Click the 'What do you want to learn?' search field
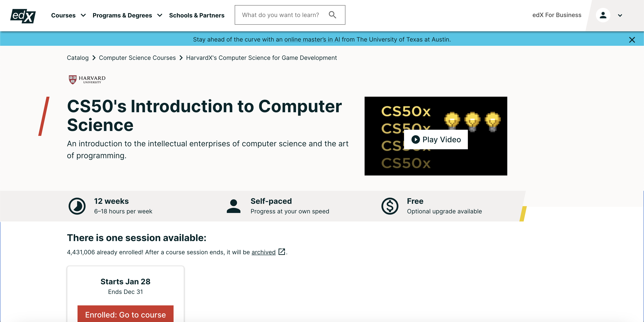Screen dimensions: 644x322 coord(280,15)
